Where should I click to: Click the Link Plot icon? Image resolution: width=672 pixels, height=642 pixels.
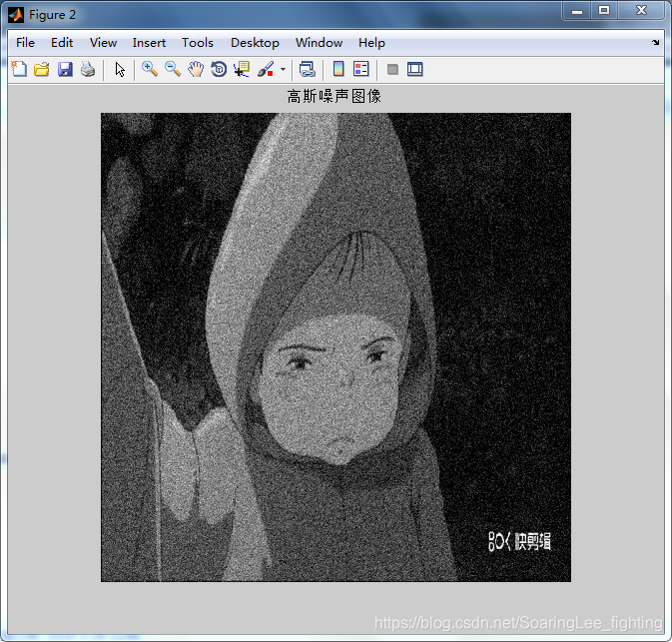(307, 69)
